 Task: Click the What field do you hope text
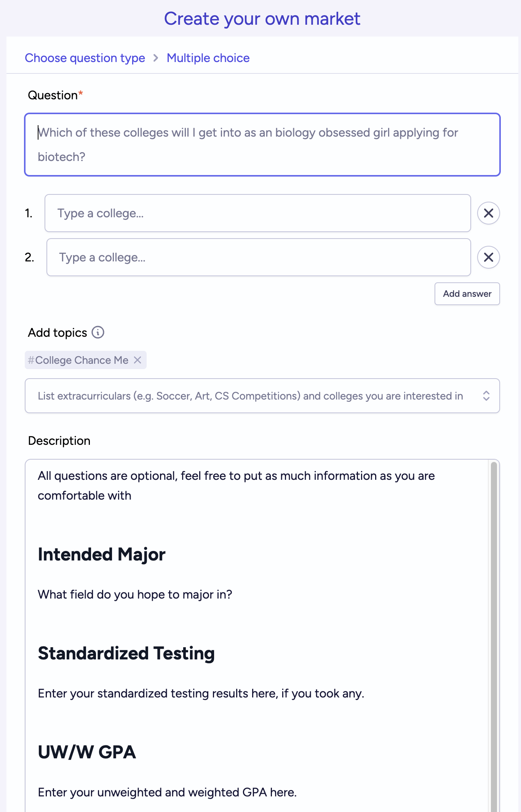coord(135,594)
